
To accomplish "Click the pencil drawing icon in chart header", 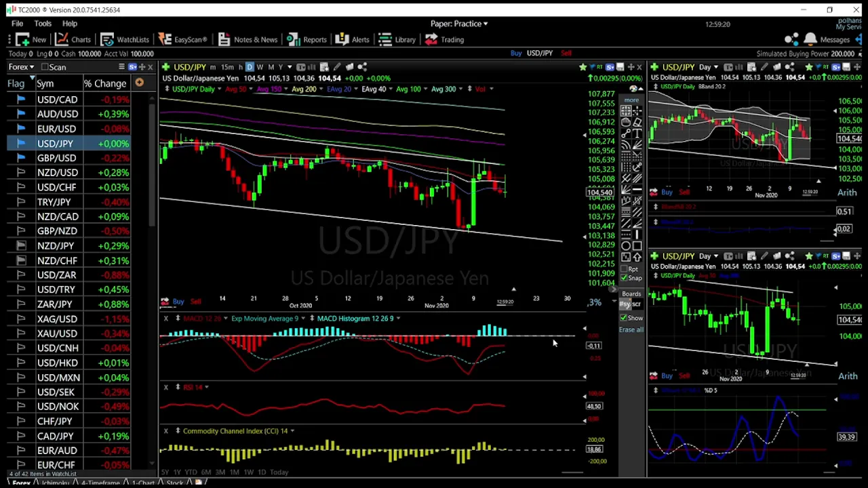I will coord(336,67).
